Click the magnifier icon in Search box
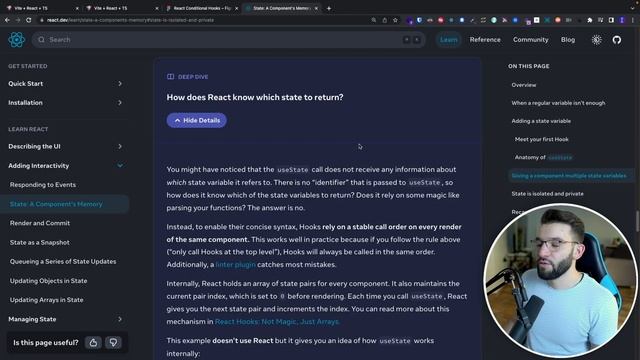Image resolution: width=640 pixels, height=360 pixels. (41, 40)
